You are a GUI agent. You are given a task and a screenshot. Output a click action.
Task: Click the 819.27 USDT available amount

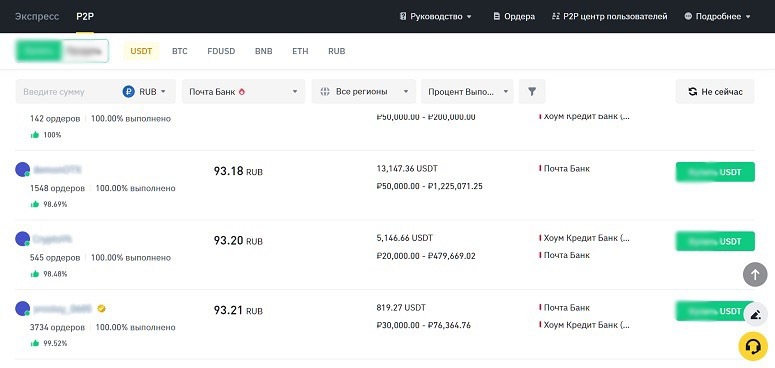point(401,308)
